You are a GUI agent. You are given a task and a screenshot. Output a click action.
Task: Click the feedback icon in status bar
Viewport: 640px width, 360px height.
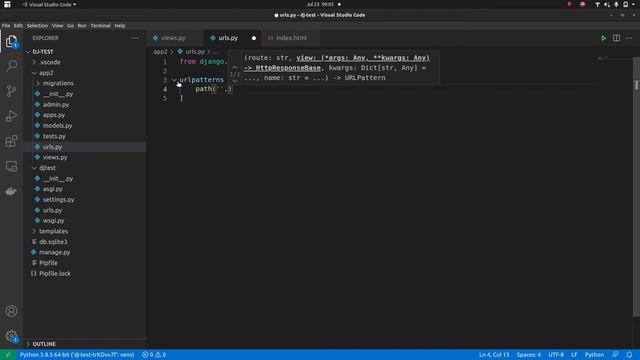(x=615, y=355)
